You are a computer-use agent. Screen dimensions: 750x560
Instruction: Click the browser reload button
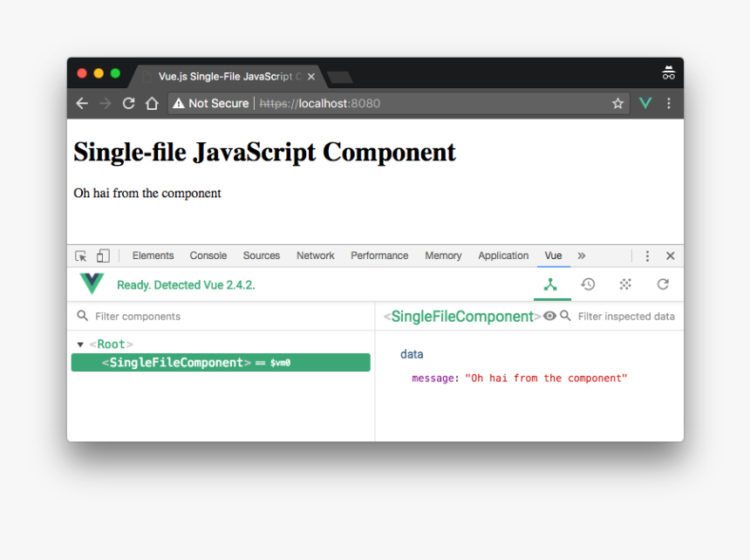[x=128, y=103]
